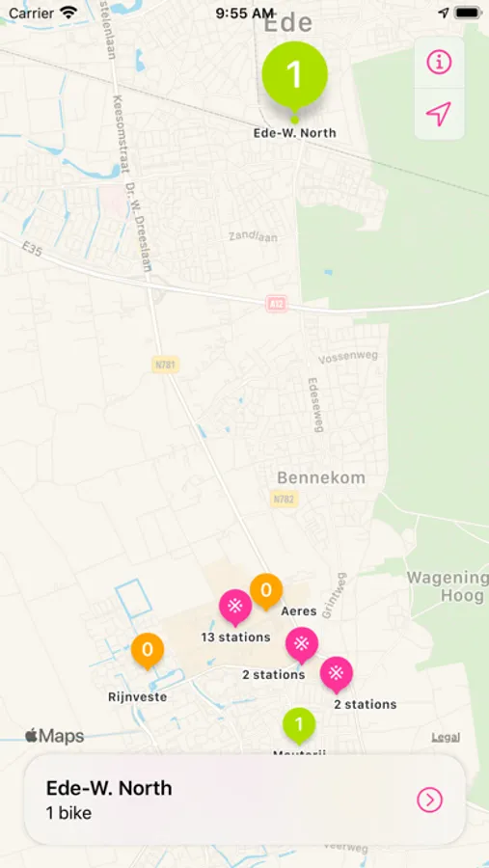Tap the Bennekom town label

[x=321, y=477]
